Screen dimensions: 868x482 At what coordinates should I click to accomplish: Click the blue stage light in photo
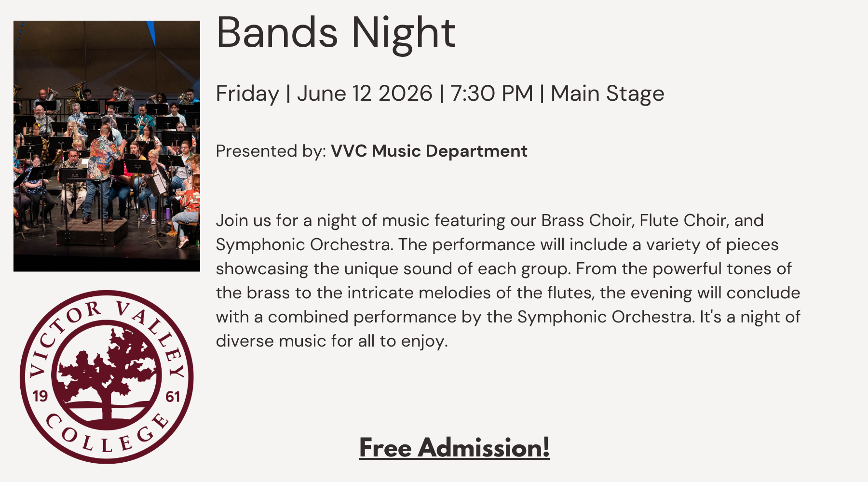(151, 31)
